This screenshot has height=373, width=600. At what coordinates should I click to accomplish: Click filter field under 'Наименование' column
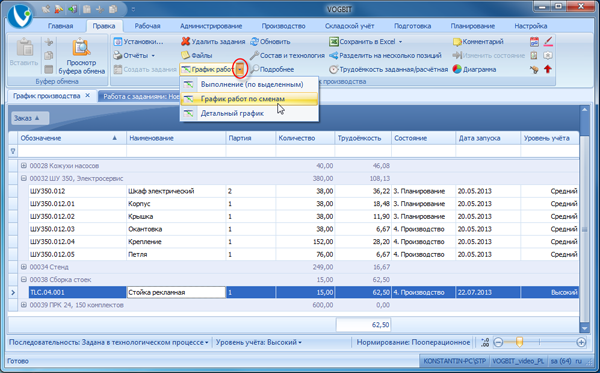click(x=176, y=151)
